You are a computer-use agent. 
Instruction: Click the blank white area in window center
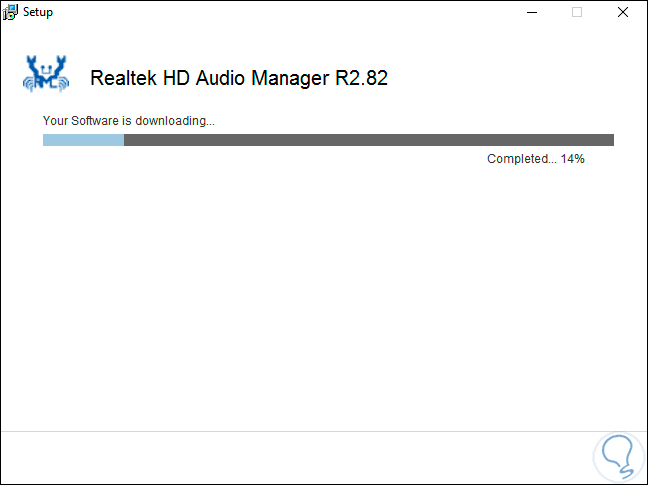pos(324,290)
